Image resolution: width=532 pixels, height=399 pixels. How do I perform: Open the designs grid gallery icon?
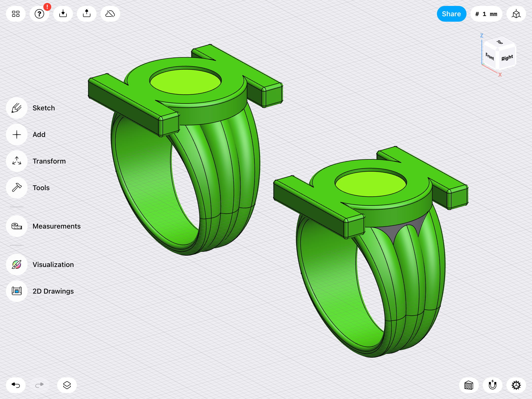pos(16,14)
